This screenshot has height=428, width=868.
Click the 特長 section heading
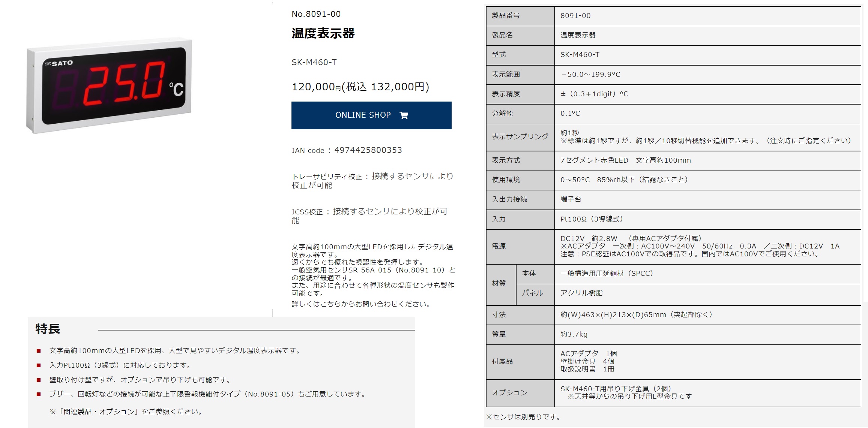click(48, 329)
